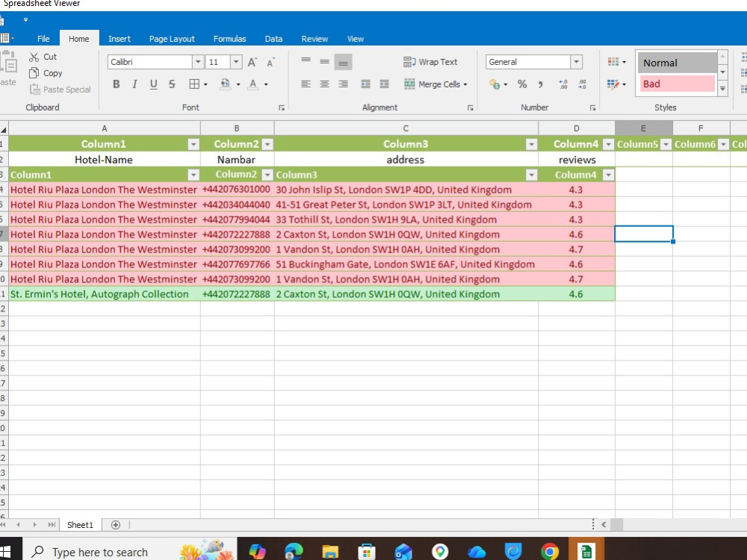
Task: Open File Explorer from taskbar
Action: click(330, 552)
